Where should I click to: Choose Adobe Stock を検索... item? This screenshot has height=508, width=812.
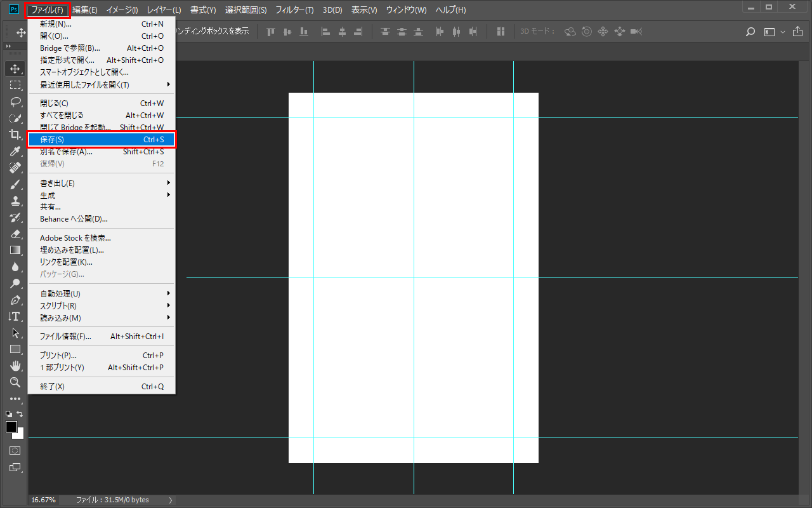pos(101,237)
